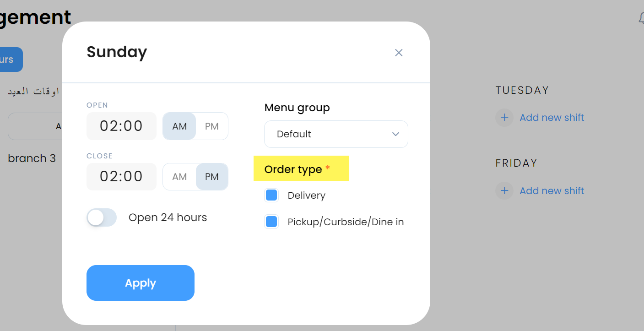Toggle the Open 24 hours switch
Image resolution: width=644 pixels, height=331 pixels.
[x=102, y=217]
